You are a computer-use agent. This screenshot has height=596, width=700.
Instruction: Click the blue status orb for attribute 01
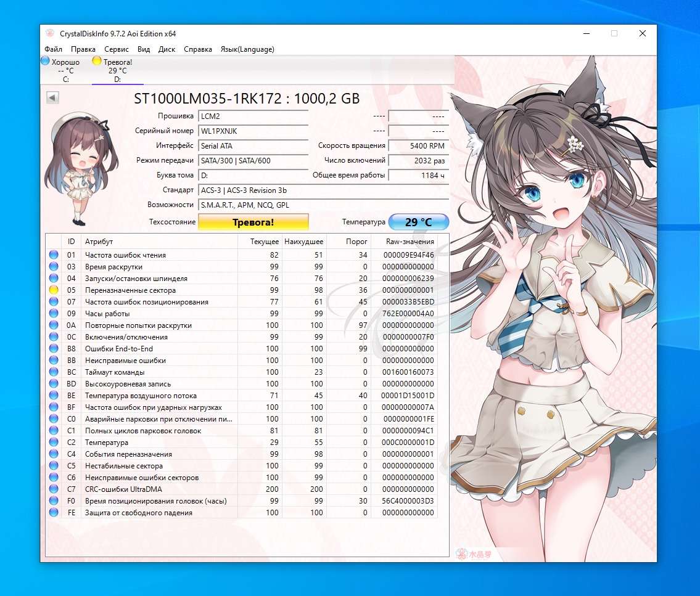click(54, 255)
